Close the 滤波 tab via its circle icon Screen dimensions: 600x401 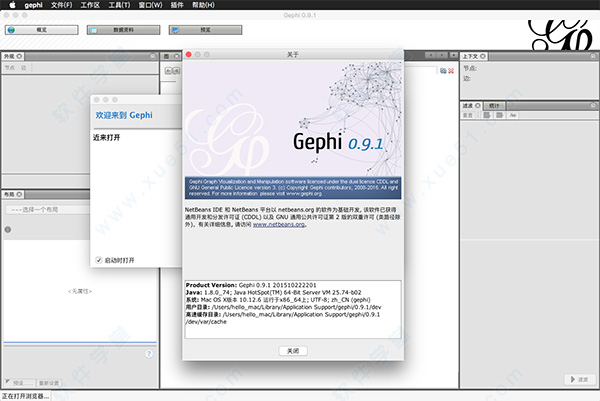[x=478, y=106]
